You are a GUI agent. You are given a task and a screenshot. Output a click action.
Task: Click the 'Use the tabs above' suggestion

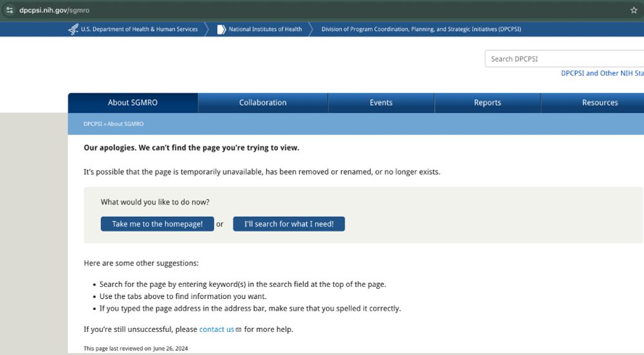[x=183, y=296]
